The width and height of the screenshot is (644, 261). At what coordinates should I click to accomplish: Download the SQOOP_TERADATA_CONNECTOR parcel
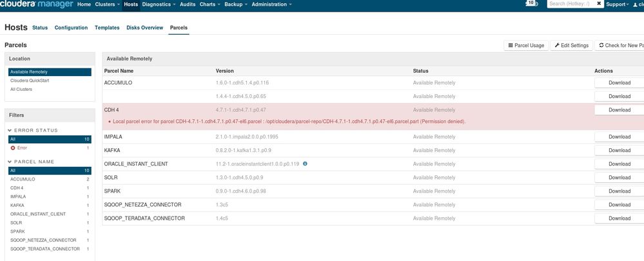[x=620, y=218]
